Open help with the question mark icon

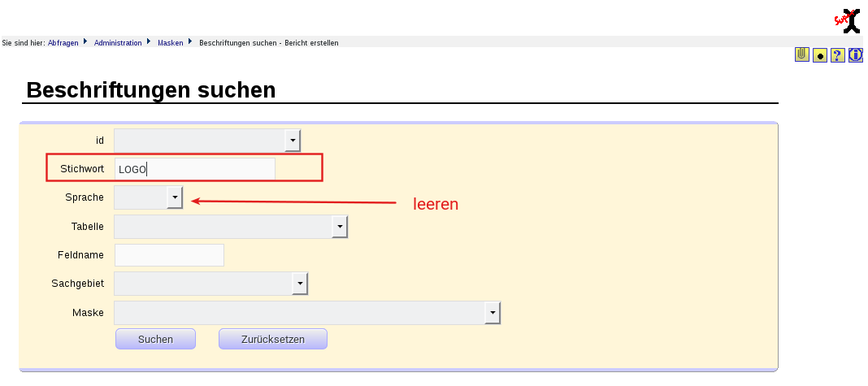click(838, 54)
